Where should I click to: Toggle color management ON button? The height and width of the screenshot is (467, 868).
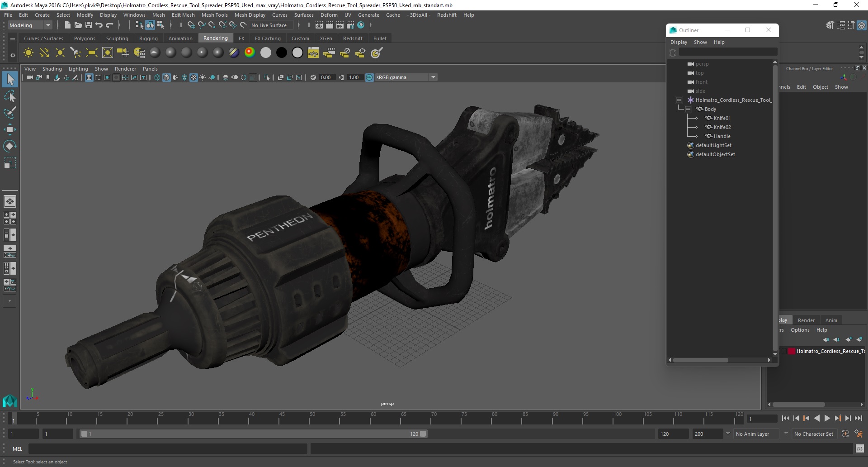[x=369, y=77]
